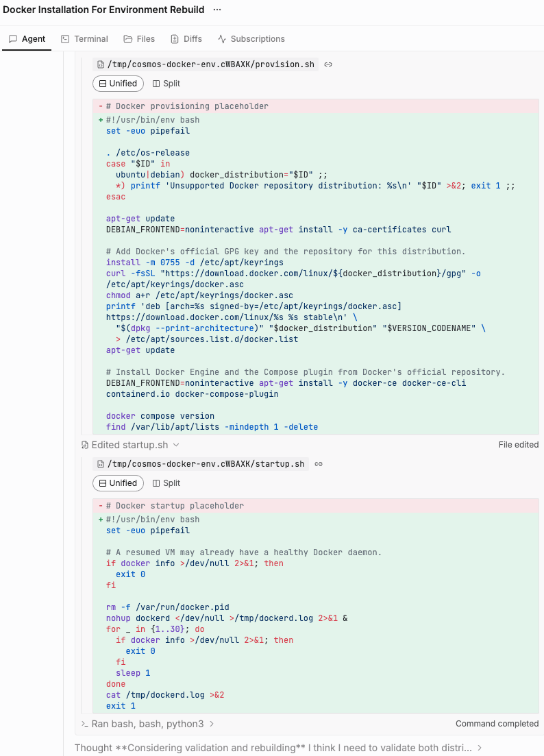Click the 'sleep 1' line in startup.sh

(x=133, y=673)
